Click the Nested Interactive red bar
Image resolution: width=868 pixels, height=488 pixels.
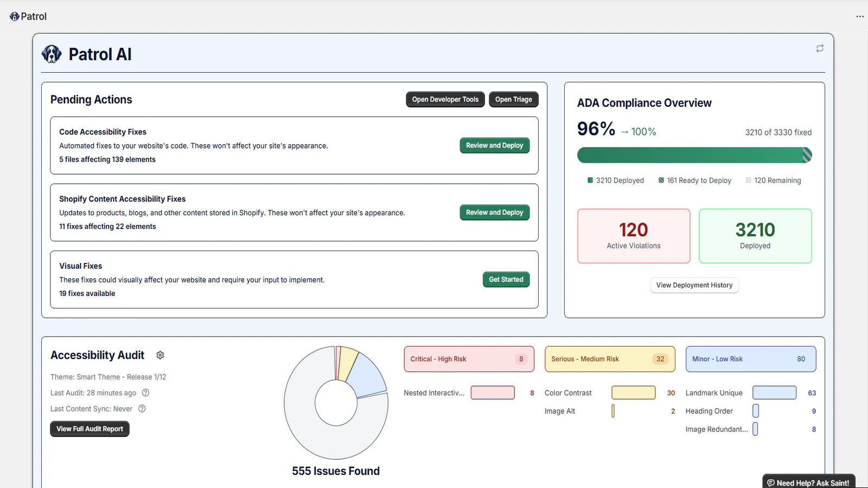pyautogui.click(x=493, y=393)
